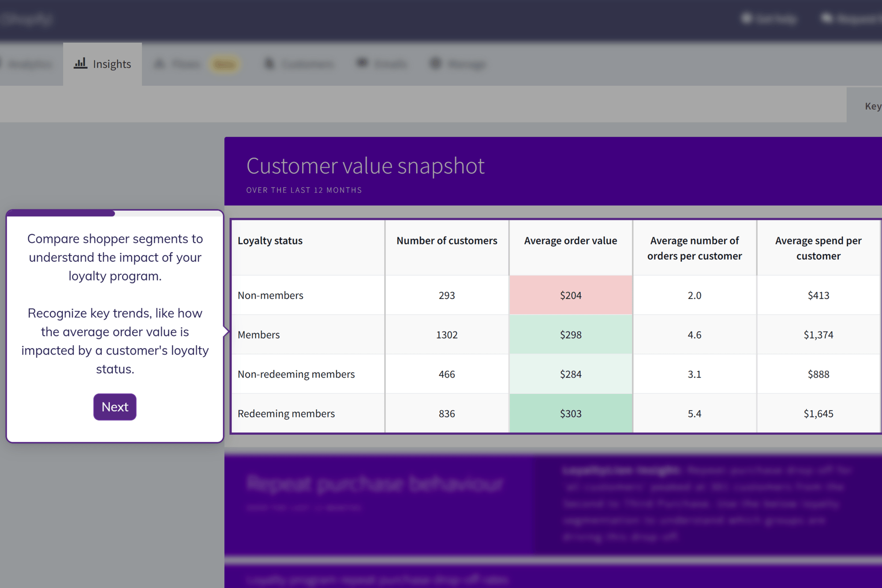
Task: Click Average number of orders per customer header
Action: tap(695, 248)
